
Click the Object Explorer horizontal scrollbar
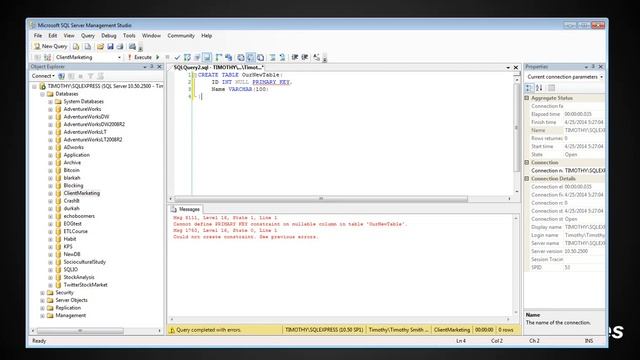click(x=80, y=331)
